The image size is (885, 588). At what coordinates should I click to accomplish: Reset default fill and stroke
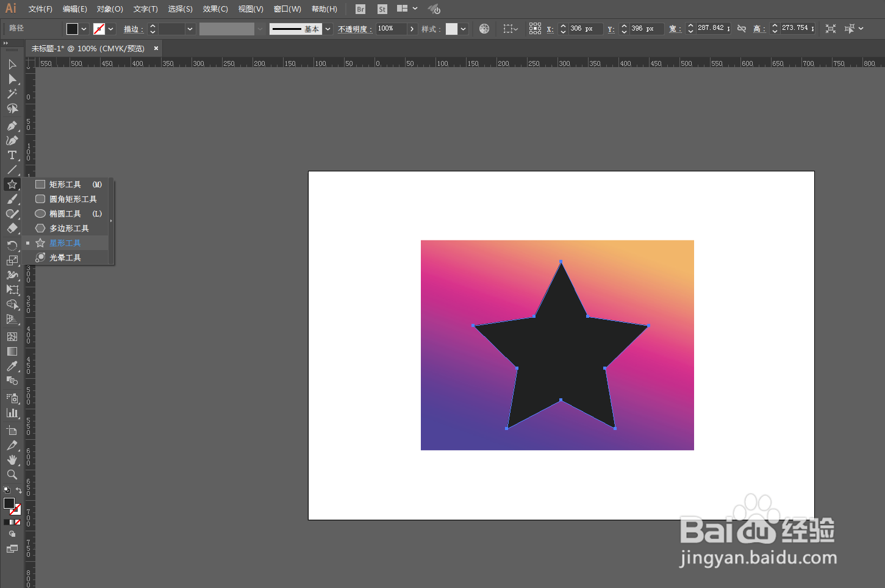(7, 490)
